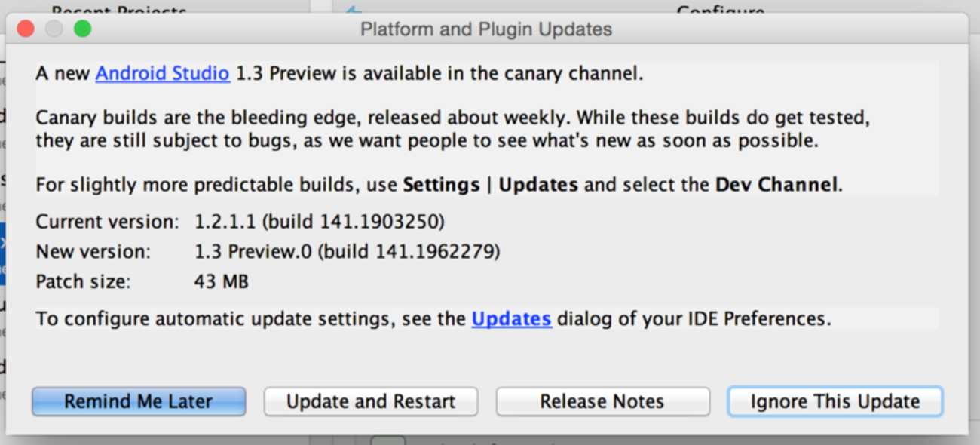This screenshot has height=445, width=980.
Task: Click the bold Dev Channel text
Action: click(776, 185)
